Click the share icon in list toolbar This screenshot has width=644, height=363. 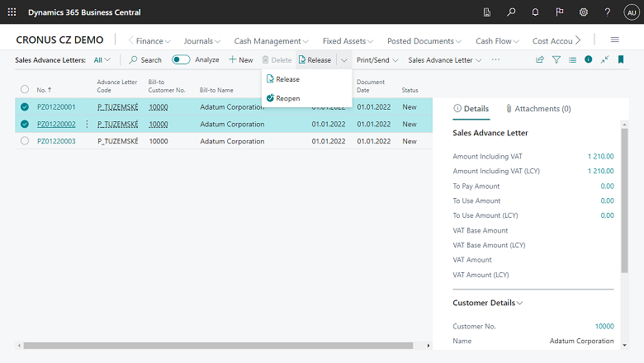click(540, 60)
